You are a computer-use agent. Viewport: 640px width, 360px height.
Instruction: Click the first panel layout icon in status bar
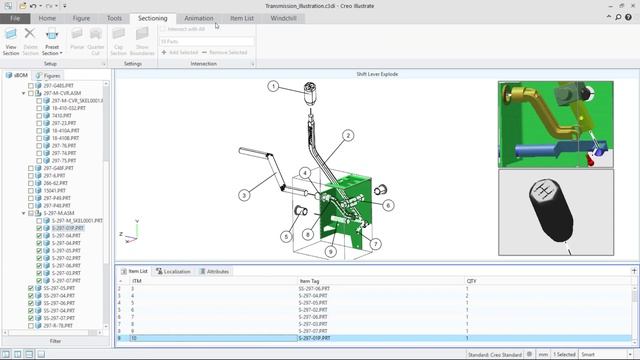(6, 354)
